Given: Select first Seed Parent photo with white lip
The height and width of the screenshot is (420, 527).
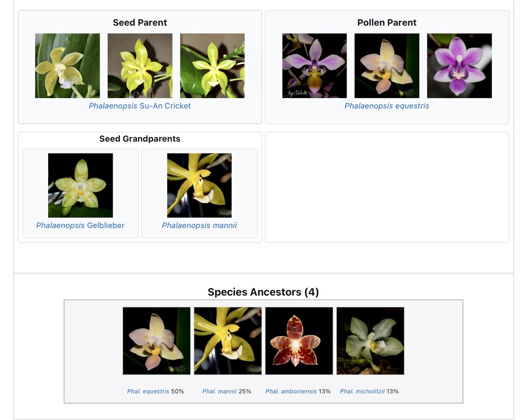Looking at the screenshot, I should (x=67, y=66).
